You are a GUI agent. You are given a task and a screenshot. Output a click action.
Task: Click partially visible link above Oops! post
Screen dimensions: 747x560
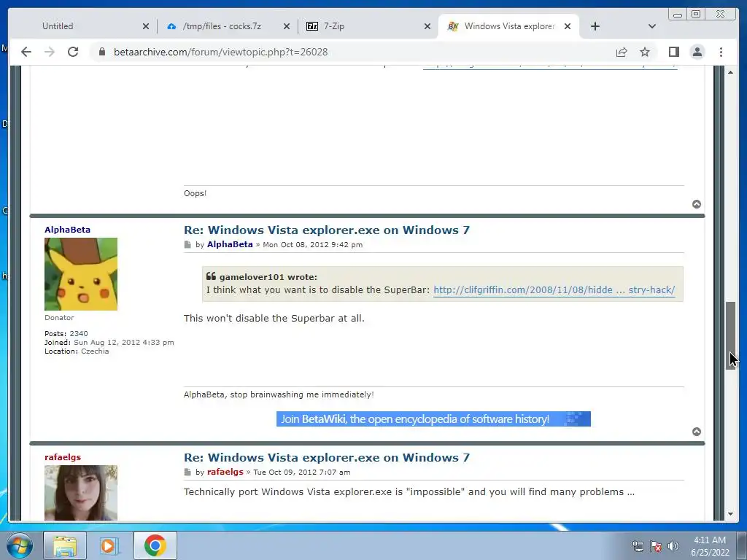point(550,67)
